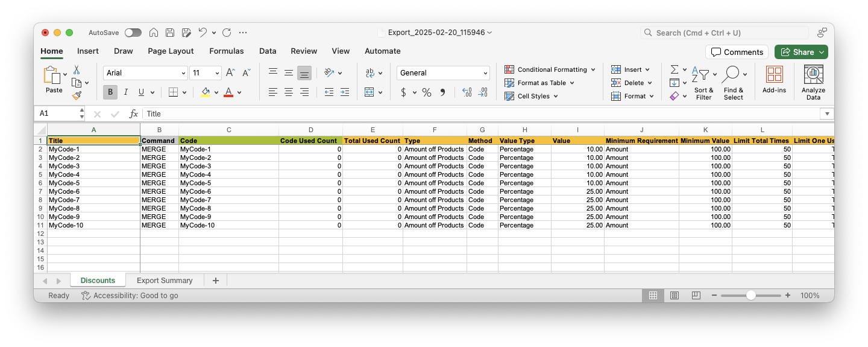
Task: Click the percent style icon
Action: pyautogui.click(x=427, y=92)
